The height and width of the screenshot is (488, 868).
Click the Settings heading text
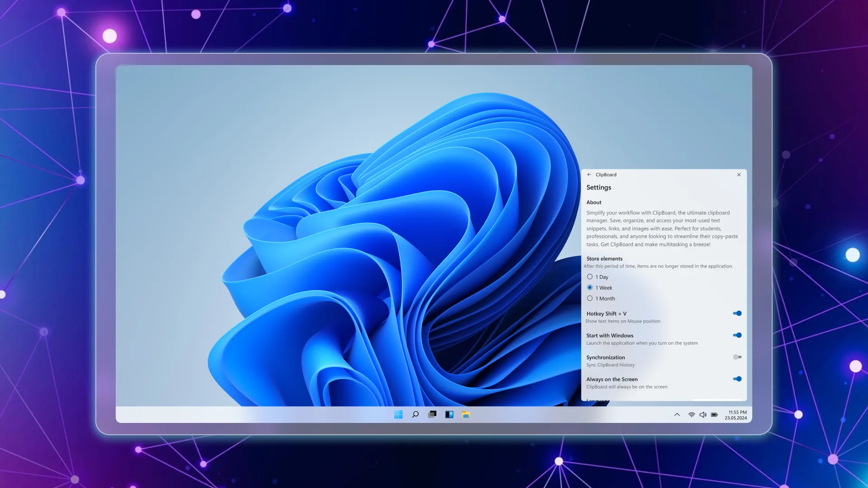tap(599, 188)
